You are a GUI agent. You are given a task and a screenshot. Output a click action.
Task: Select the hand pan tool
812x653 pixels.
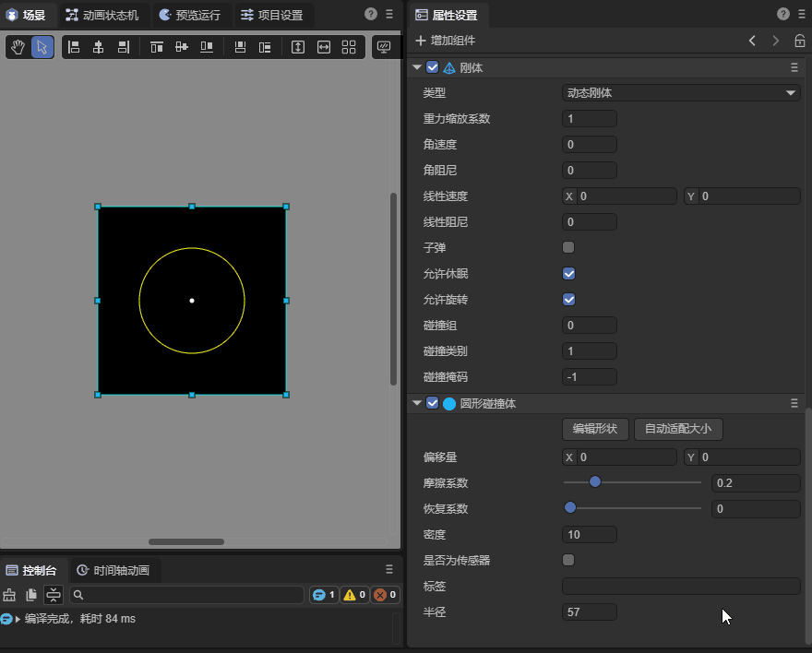coord(18,47)
